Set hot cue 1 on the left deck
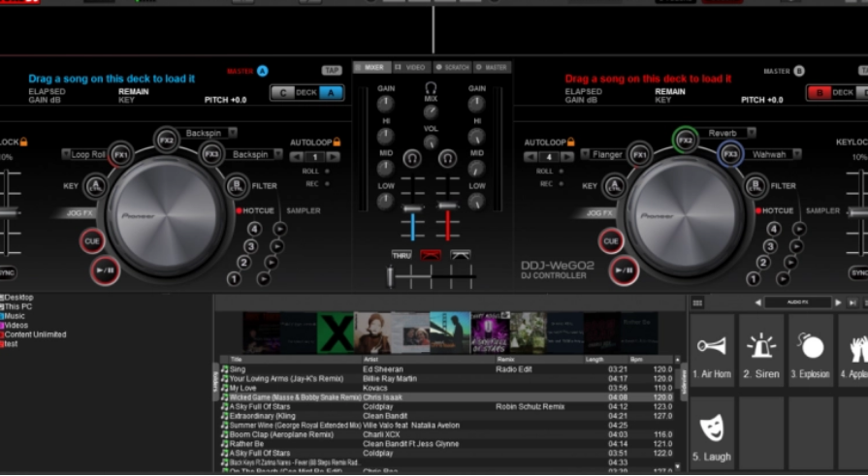The image size is (868, 476). click(234, 279)
